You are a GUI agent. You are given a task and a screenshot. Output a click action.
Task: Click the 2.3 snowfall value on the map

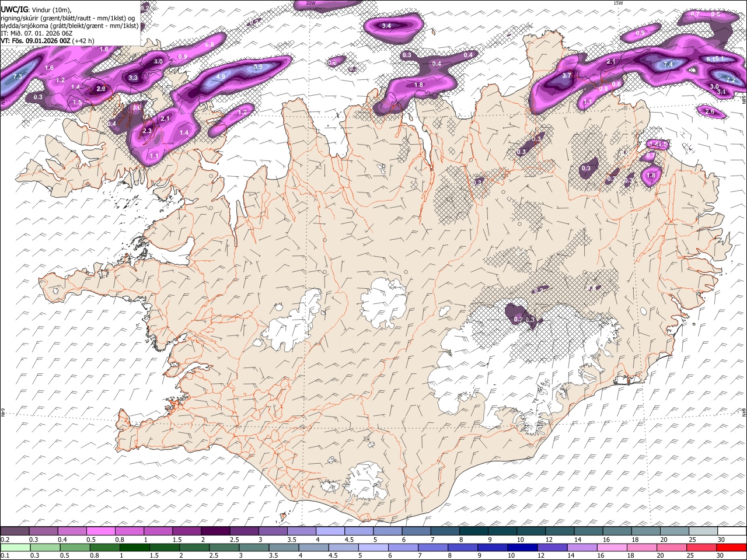tap(147, 131)
